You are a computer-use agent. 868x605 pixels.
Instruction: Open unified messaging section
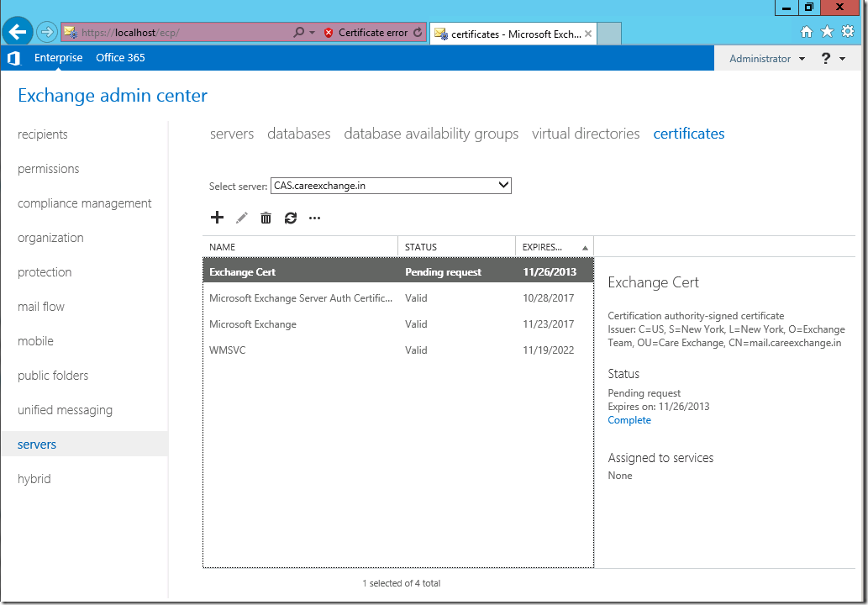tap(65, 410)
